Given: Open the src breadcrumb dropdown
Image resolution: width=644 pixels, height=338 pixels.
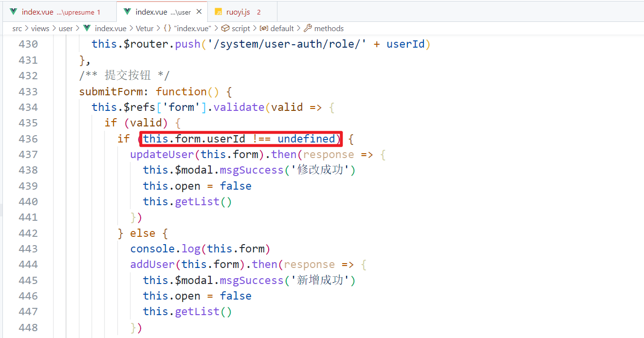Looking at the screenshot, I should [x=17, y=28].
